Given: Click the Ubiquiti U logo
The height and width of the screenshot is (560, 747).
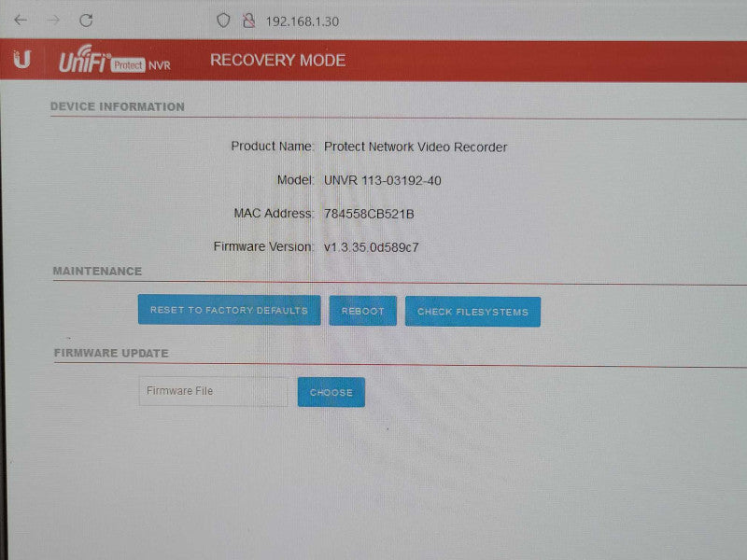Looking at the screenshot, I should coord(21,60).
